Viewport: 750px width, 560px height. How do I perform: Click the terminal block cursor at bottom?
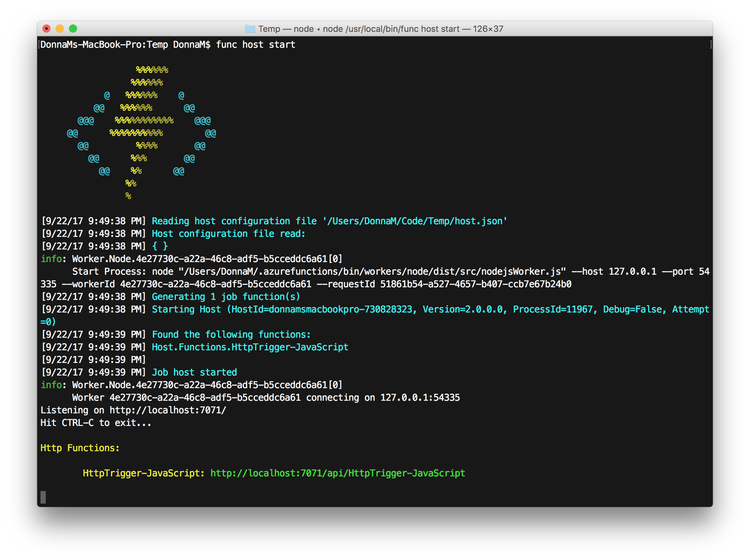[x=43, y=497]
